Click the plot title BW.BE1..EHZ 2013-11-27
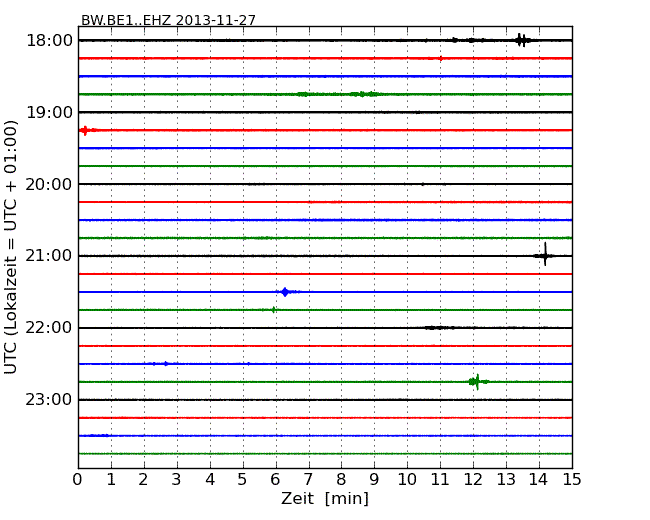The width and height of the screenshot is (650, 520). click(x=168, y=20)
